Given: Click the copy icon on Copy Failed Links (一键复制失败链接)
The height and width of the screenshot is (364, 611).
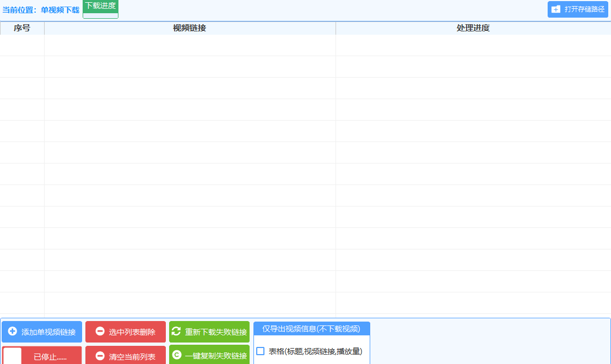Looking at the screenshot, I should tap(177, 355).
